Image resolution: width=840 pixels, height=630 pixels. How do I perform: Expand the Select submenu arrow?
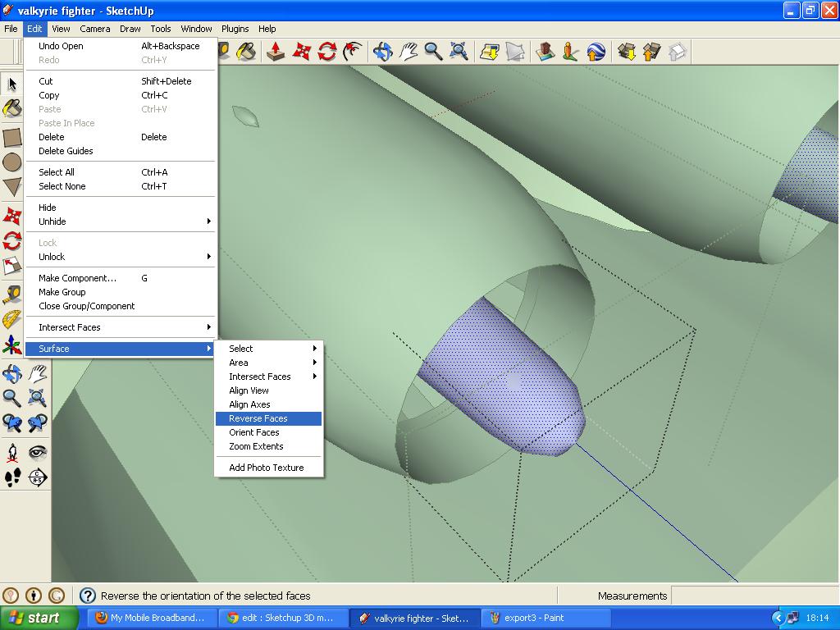click(x=315, y=349)
